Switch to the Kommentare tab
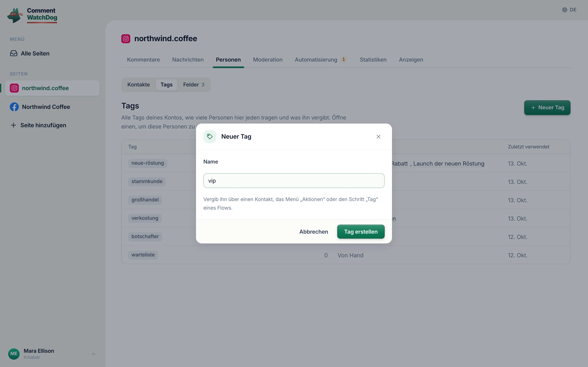Screen dimensions: 588x367 click(x=143, y=60)
